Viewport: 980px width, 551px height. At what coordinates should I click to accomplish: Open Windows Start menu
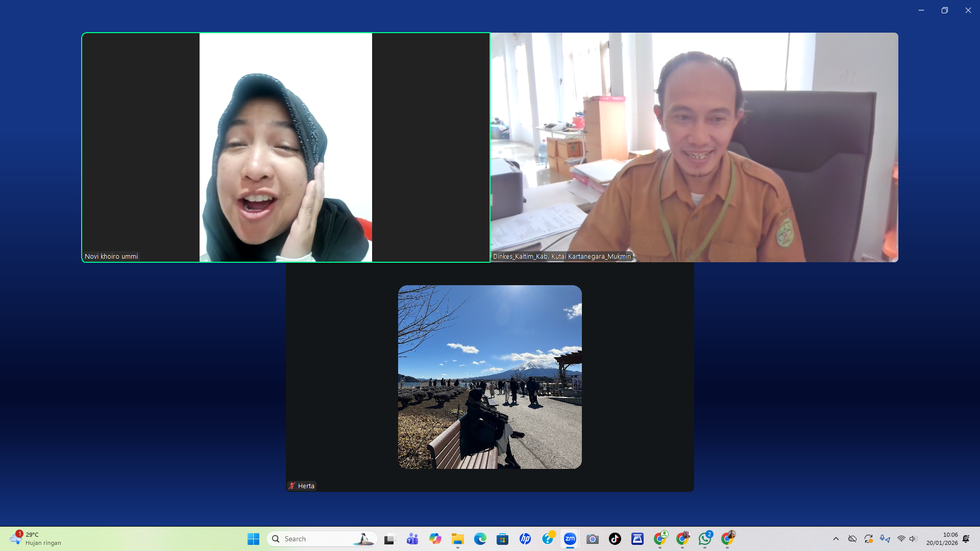(x=253, y=539)
